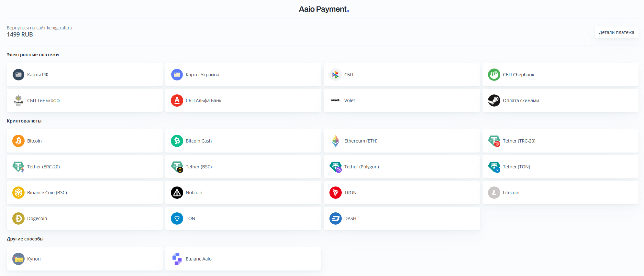Select the Volet payment label
The width and height of the screenshot is (644, 276).
(350, 101)
